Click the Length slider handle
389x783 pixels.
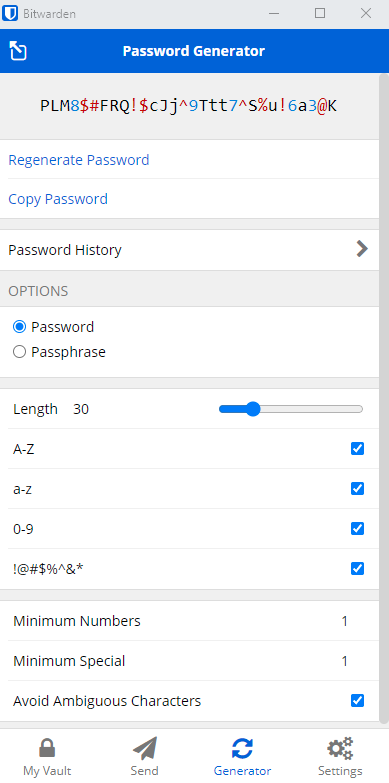tap(254, 409)
